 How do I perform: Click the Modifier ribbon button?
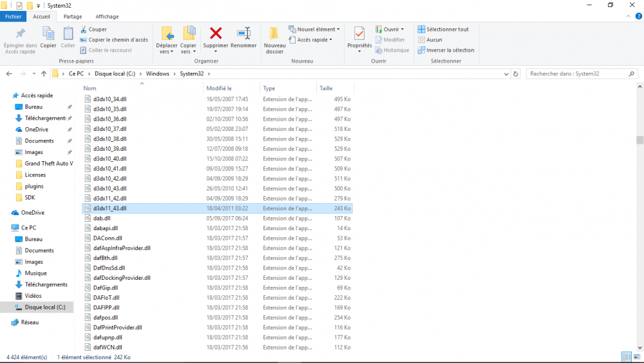(390, 40)
